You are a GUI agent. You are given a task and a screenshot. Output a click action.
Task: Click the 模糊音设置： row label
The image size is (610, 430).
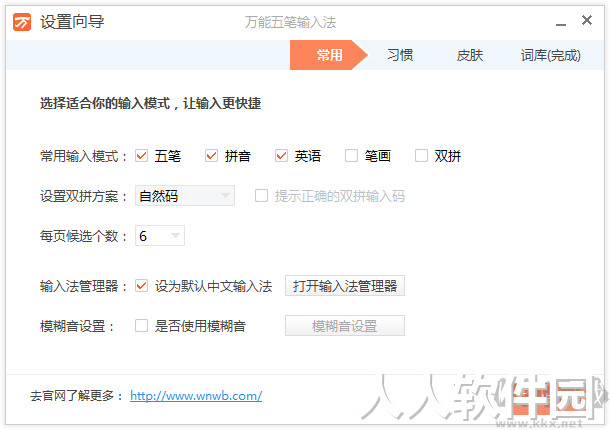(x=77, y=326)
